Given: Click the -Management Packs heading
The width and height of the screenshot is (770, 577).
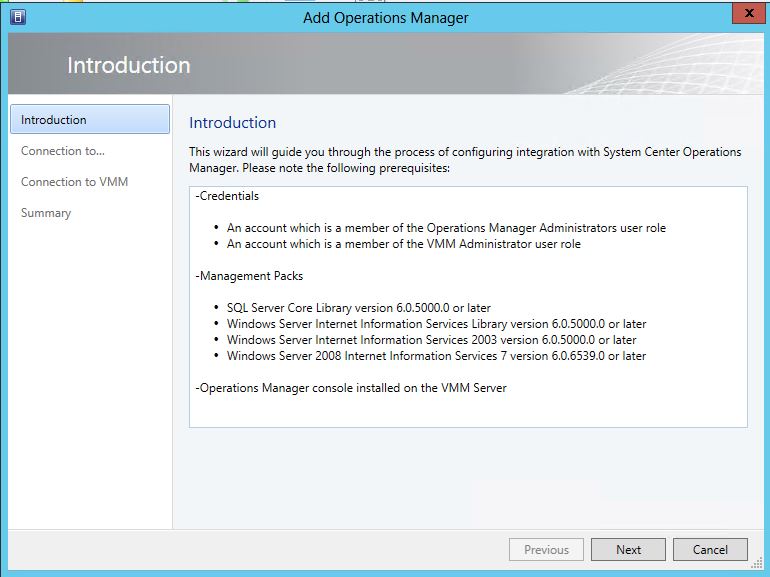Looking at the screenshot, I should [x=249, y=275].
